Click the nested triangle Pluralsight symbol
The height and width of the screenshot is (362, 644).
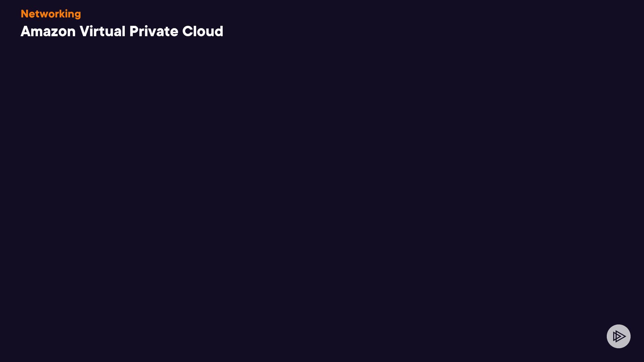click(x=619, y=336)
